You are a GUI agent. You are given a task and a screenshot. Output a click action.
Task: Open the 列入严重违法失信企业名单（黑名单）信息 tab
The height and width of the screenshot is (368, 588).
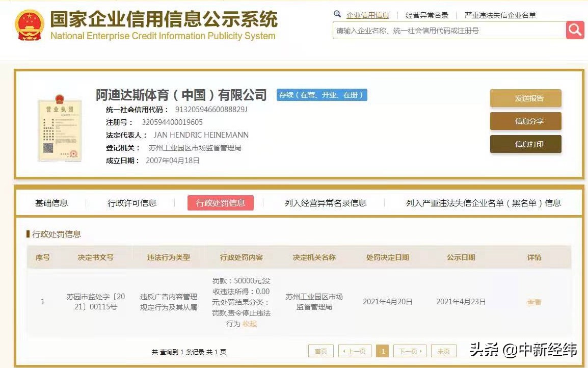click(x=483, y=203)
